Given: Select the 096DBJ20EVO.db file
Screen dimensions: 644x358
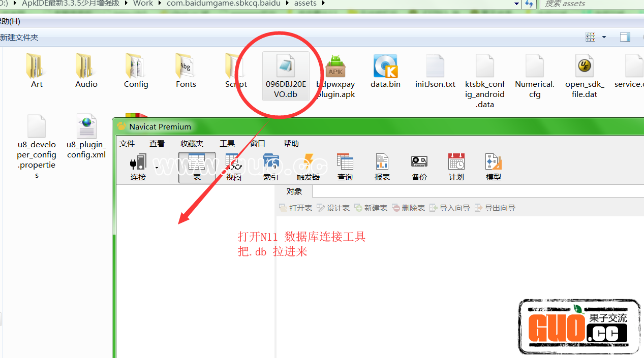Looking at the screenshot, I should [x=286, y=75].
